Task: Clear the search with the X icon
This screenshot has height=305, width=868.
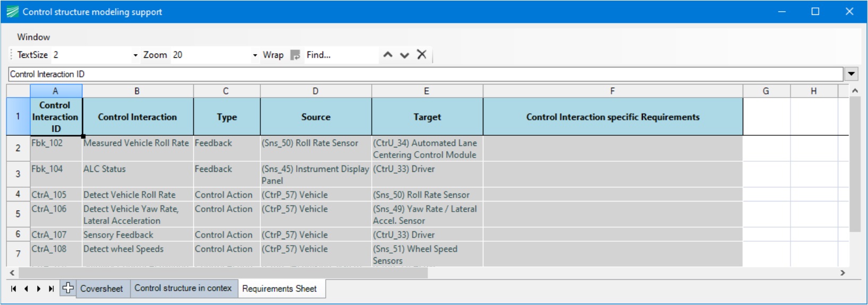Action: 422,55
